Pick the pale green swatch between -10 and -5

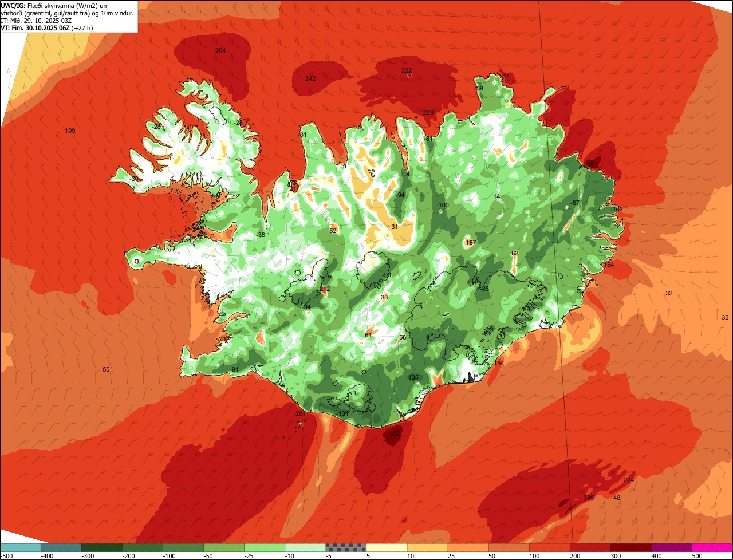pos(305,547)
